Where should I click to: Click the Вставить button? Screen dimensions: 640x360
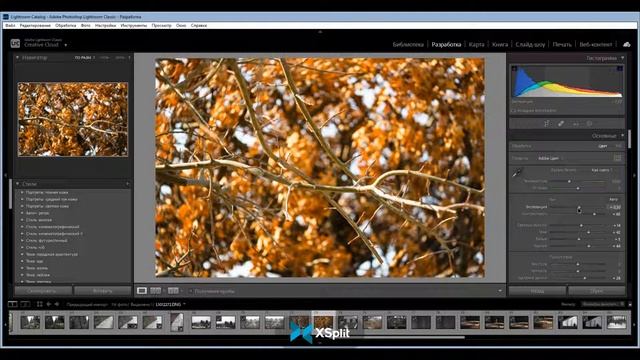[103, 291]
